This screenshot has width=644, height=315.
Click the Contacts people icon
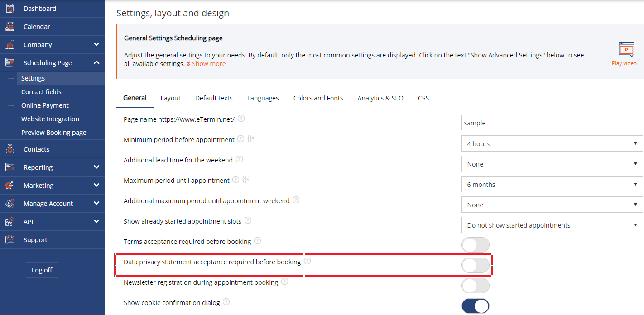[x=10, y=149]
